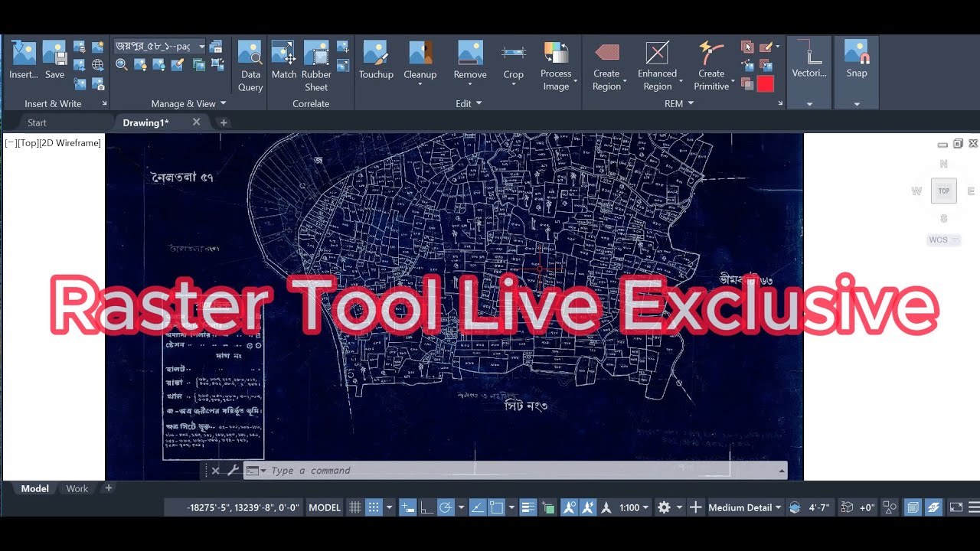Switch to the Start tab

click(x=37, y=122)
